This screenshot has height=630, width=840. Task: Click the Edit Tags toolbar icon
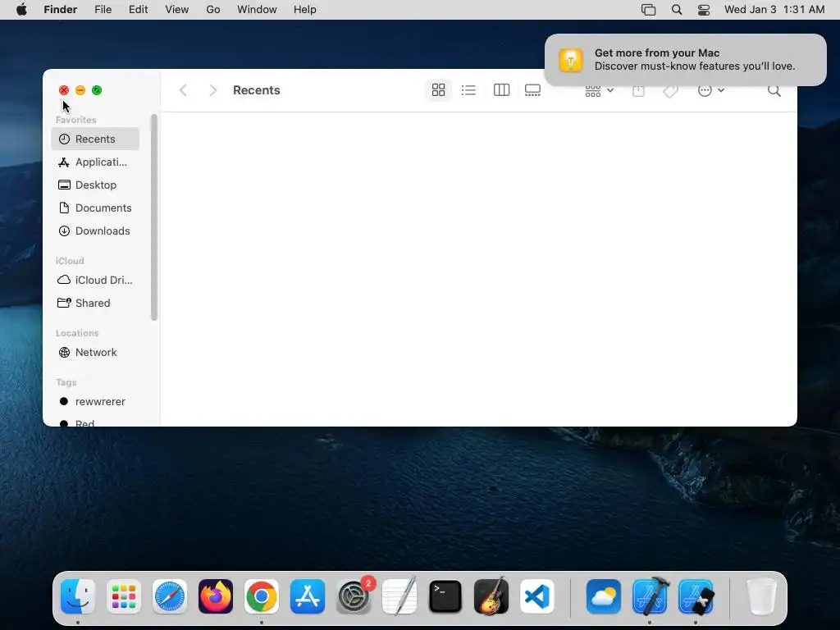click(670, 90)
